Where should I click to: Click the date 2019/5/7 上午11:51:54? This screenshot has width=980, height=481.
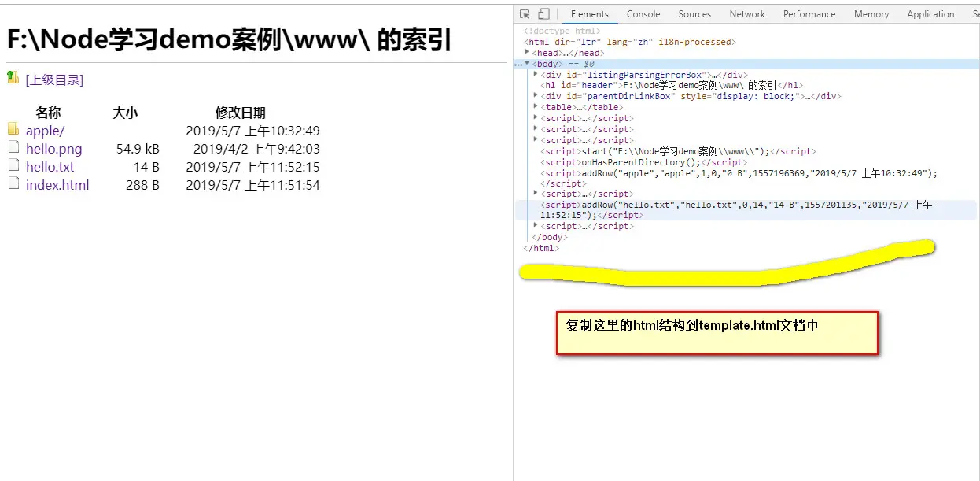click(x=252, y=185)
